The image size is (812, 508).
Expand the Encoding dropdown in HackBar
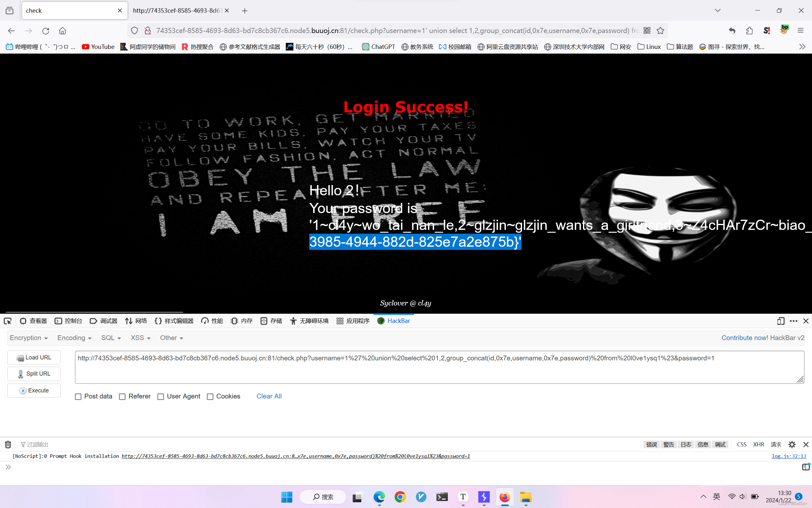[x=75, y=338]
